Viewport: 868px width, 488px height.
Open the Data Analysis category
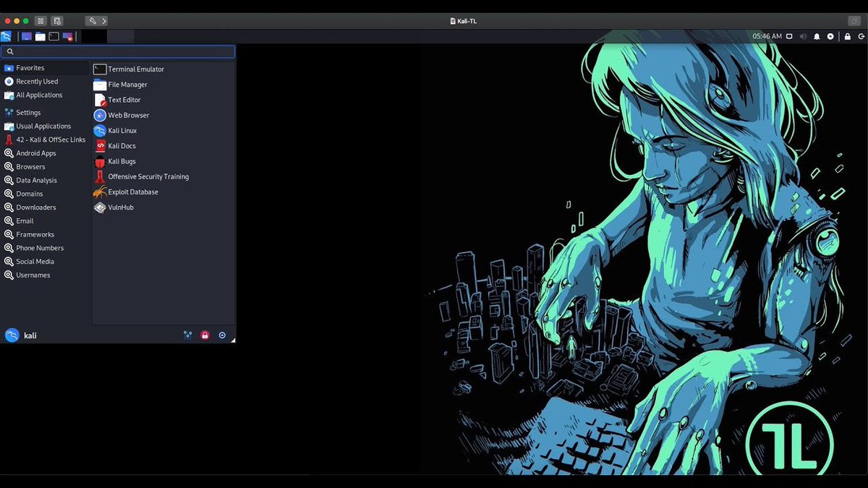(x=45, y=181)
